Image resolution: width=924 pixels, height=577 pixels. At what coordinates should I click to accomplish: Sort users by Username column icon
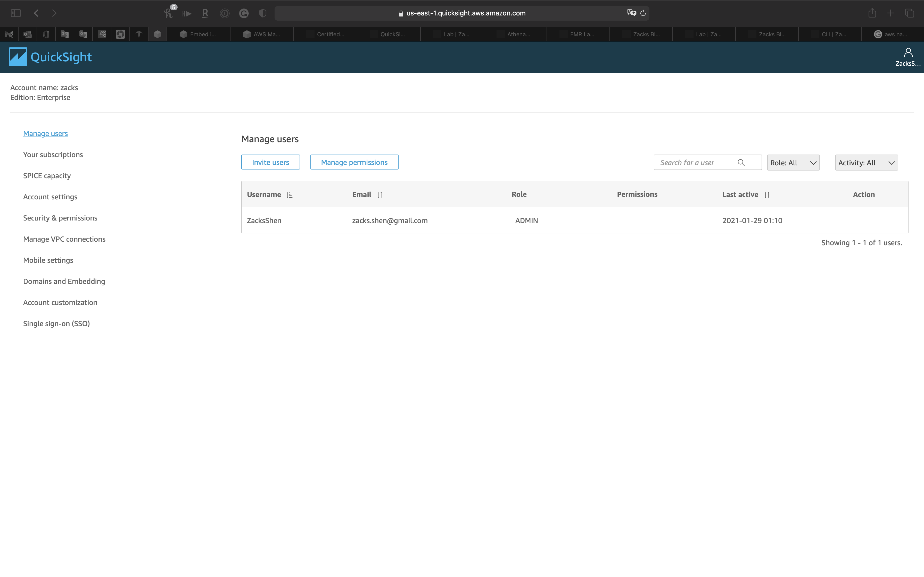click(x=290, y=195)
